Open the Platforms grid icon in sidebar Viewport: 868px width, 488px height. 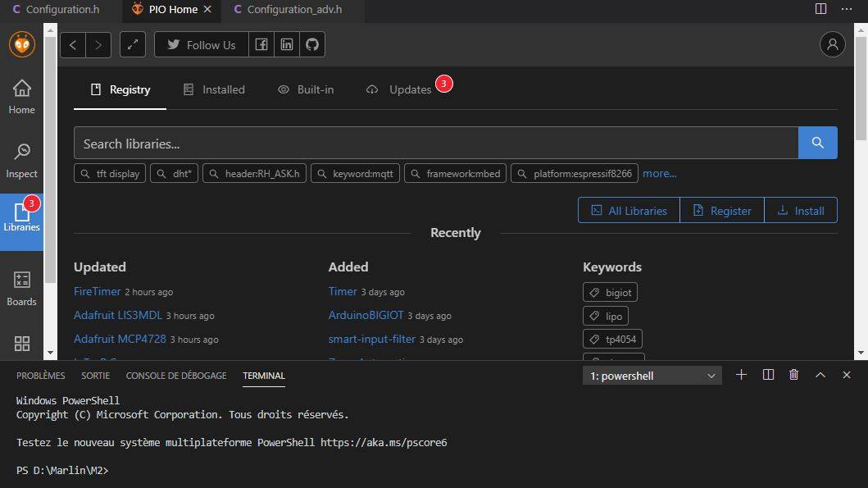(22, 344)
